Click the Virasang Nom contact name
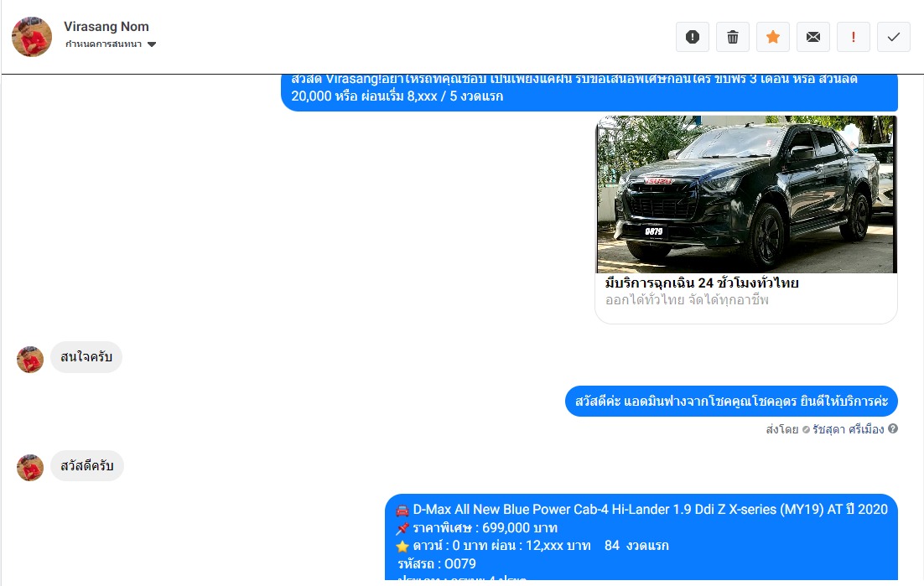Screen dimensions: 924x586 coord(106,27)
